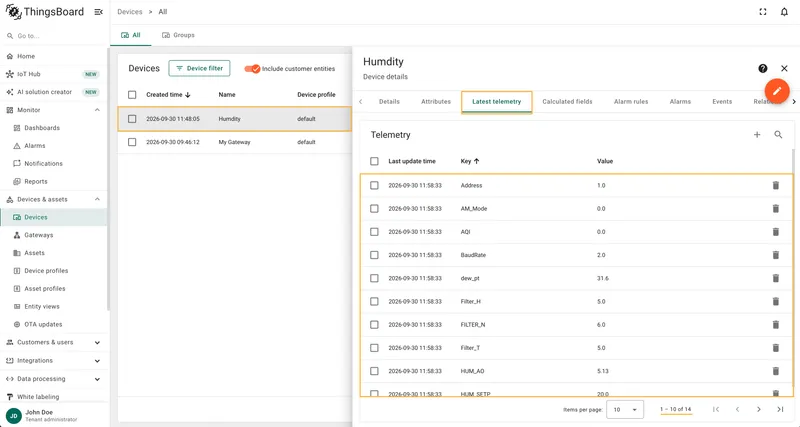Open the Alarms tab in device details
This screenshot has width=800, height=427.
[x=680, y=102]
